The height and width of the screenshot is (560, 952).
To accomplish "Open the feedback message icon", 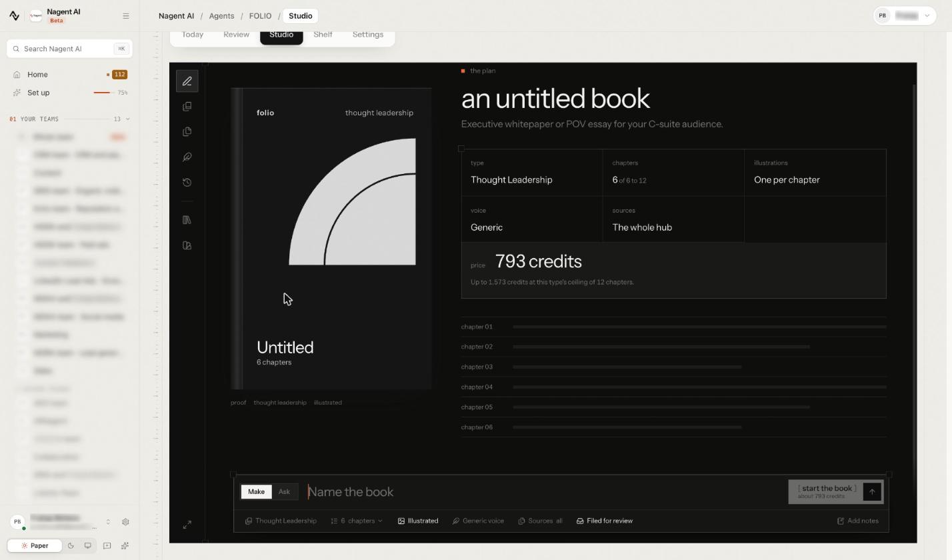I will [107, 545].
